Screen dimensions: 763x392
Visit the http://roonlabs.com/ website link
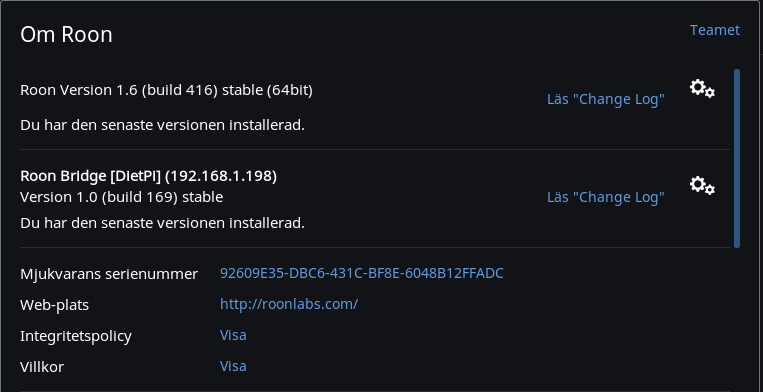click(289, 304)
